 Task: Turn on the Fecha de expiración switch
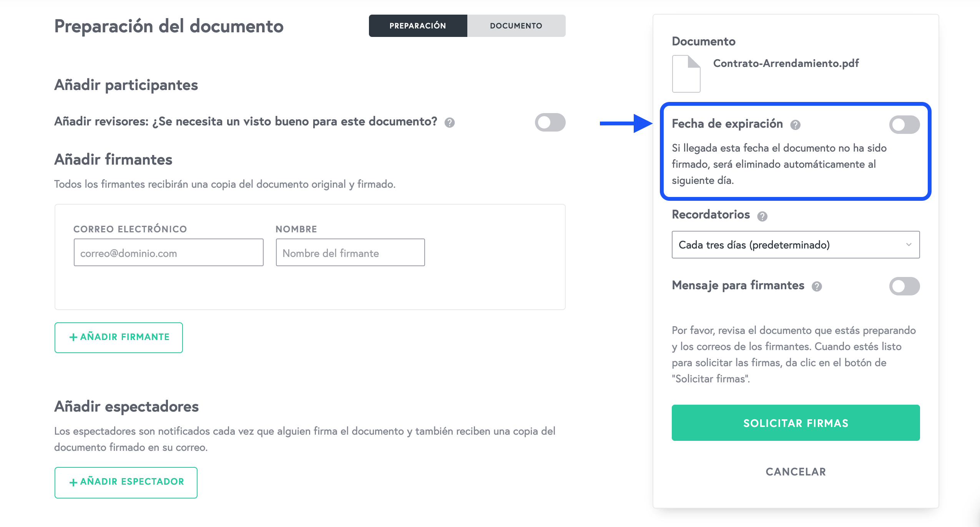[904, 125]
